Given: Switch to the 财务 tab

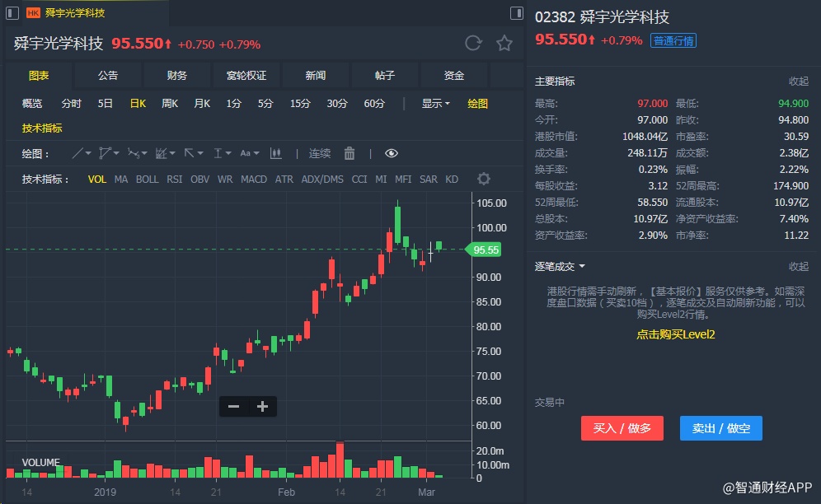Looking at the screenshot, I should 176,76.
